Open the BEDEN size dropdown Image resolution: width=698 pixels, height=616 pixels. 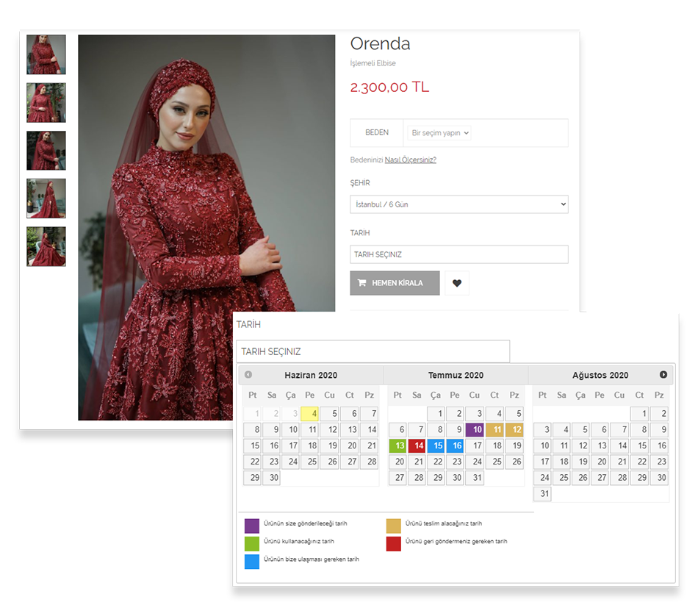coord(439,133)
